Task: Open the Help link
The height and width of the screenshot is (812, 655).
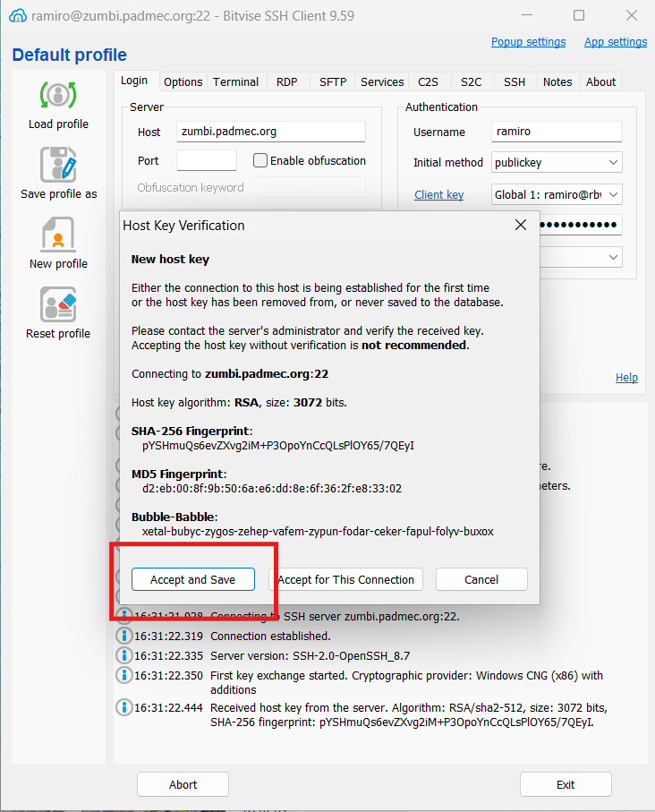Action: click(x=626, y=378)
